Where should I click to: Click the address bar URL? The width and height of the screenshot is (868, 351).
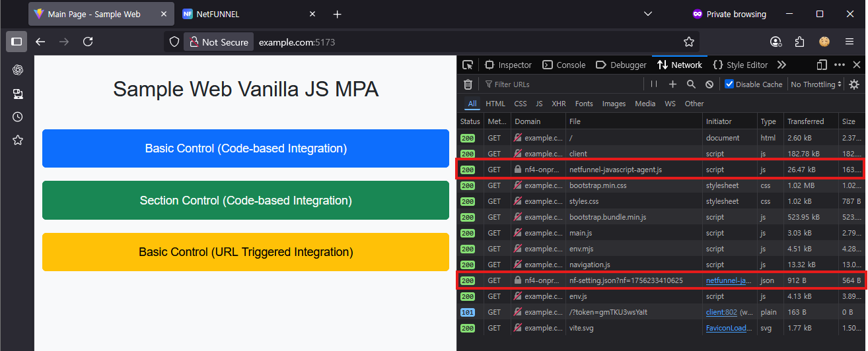pos(297,42)
